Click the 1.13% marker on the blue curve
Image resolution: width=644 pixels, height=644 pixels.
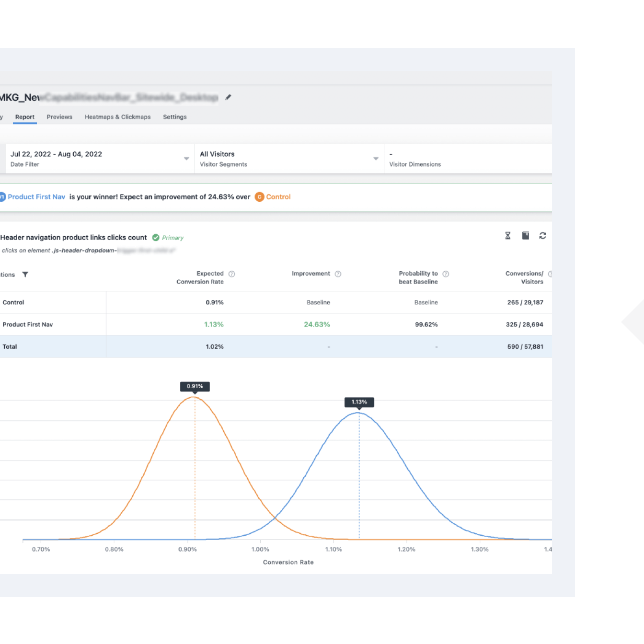(359, 402)
